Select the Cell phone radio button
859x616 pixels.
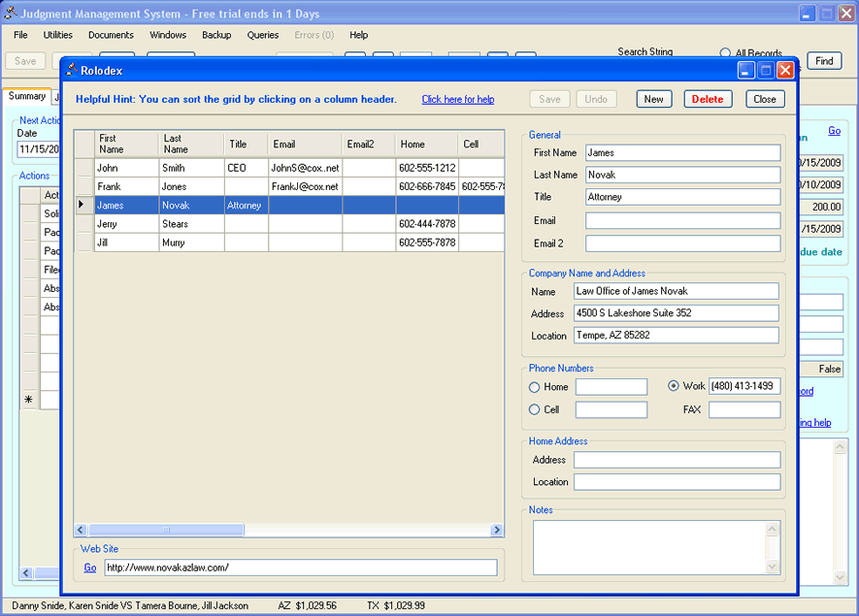coord(534,409)
